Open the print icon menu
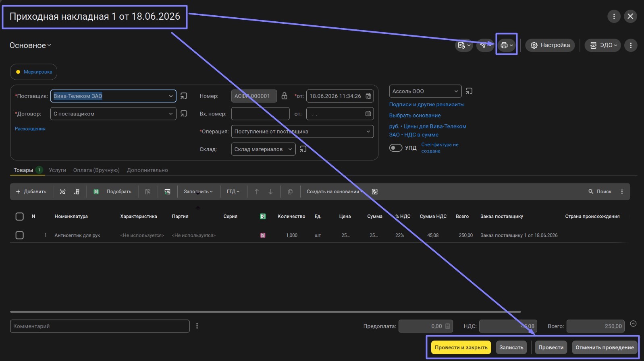Screen dimensions: 644x361 (506, 45)
